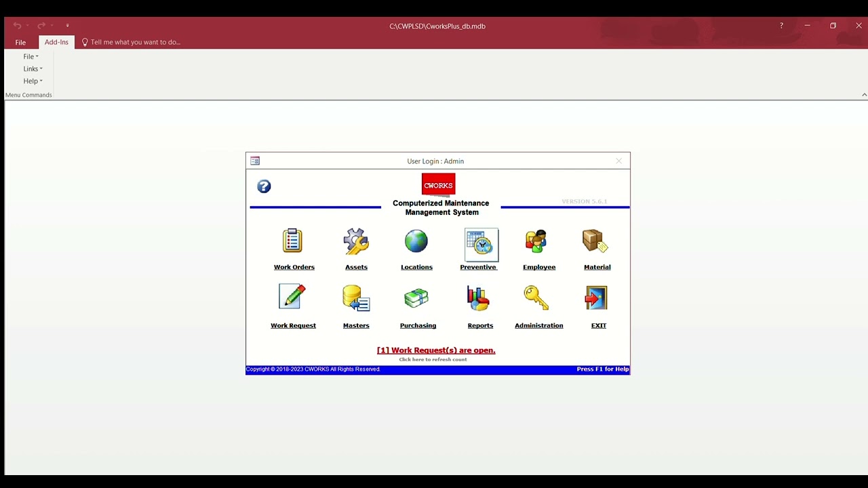Click the blue help question mark icon
The width and height of the screenshot is (868, 488).
click(x=264, y=186)
